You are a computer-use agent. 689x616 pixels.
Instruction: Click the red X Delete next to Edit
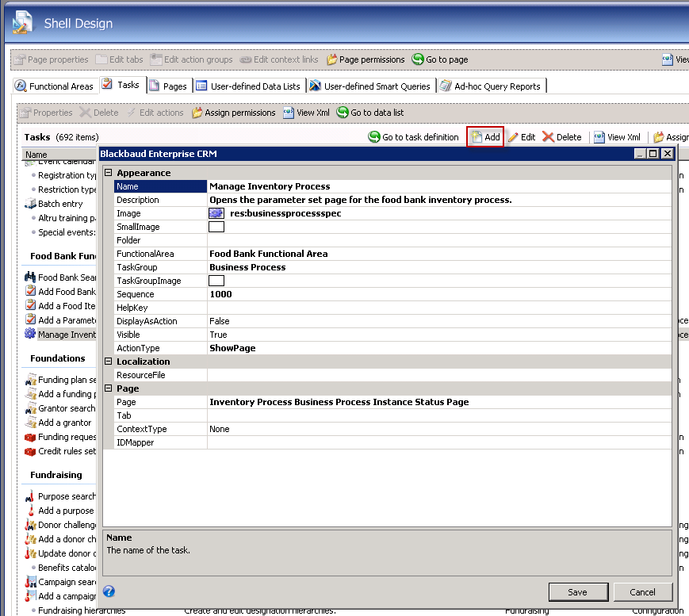click(x=548, y=137)
